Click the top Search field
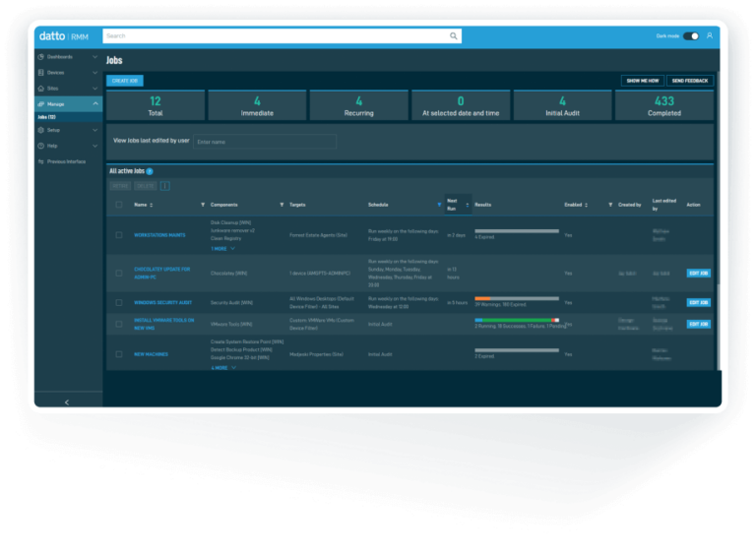756x554 pixels. coord(282,36)
